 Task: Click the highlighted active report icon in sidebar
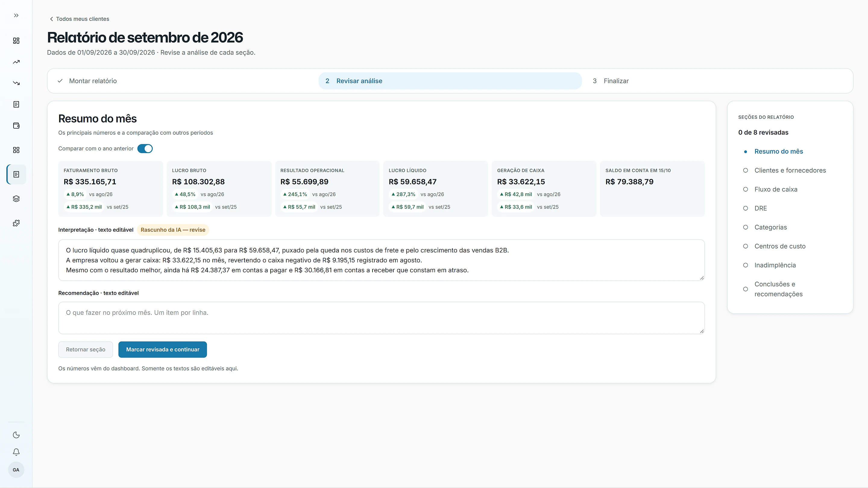(16, 174)
